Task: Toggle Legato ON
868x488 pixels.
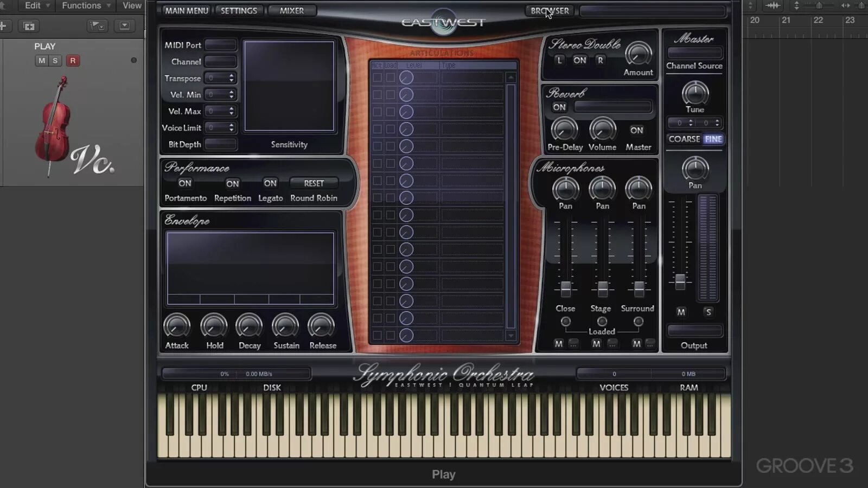Action: pyautogui.click(x=270, y=183)
